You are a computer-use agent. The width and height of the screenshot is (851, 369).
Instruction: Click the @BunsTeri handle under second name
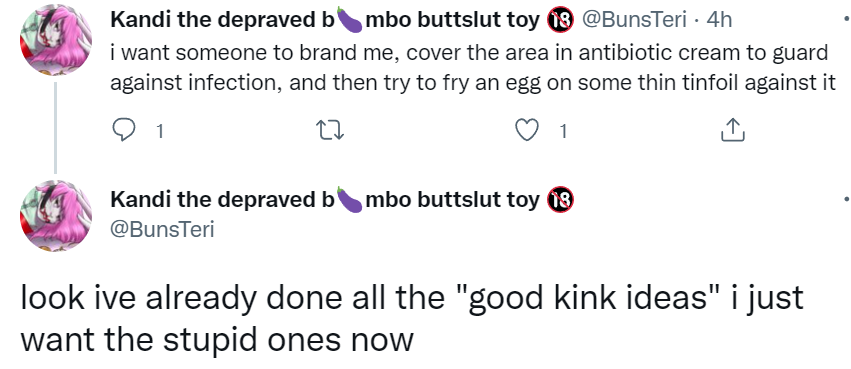(162, 229)
